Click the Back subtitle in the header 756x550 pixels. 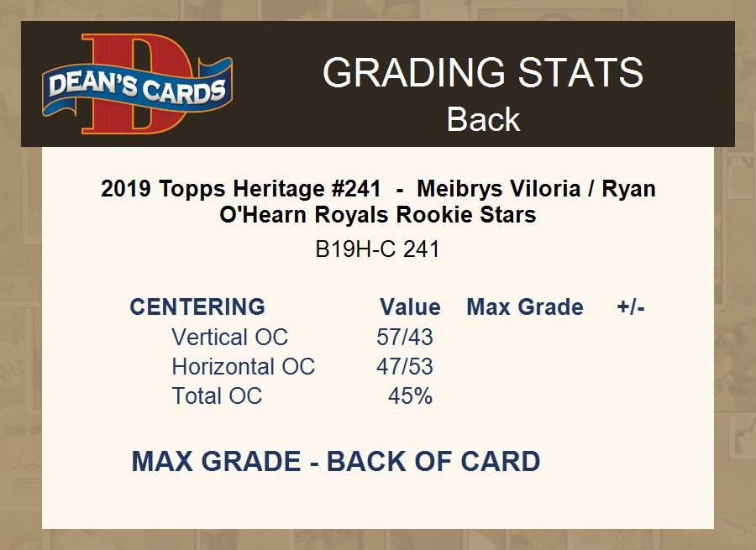483,119
